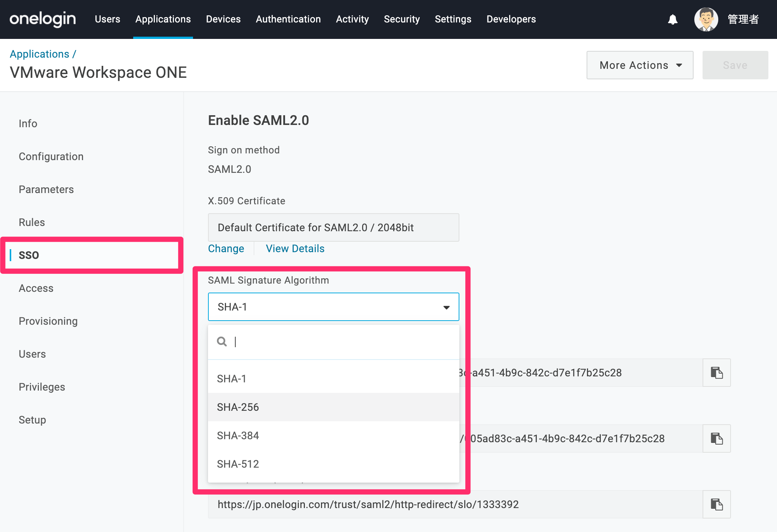Open the Devices top menu
The width and height of the screenshot is (777, 532).
tap(223, 19)
